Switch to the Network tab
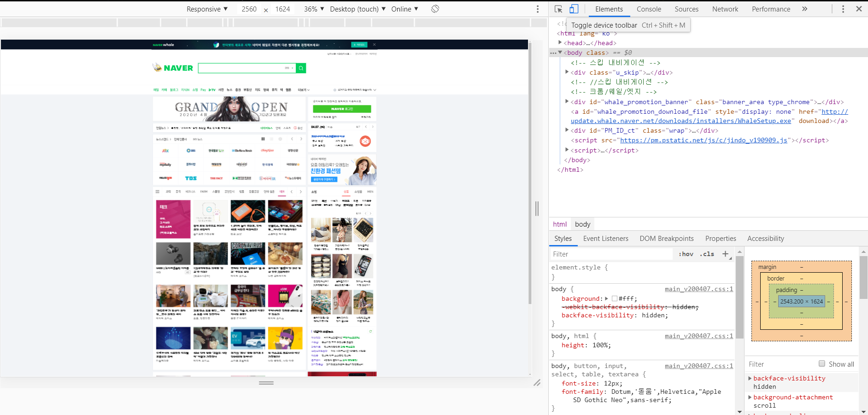The height and width of the screenshot is (415, 868). pyautogui.click(x=725, y=9)
